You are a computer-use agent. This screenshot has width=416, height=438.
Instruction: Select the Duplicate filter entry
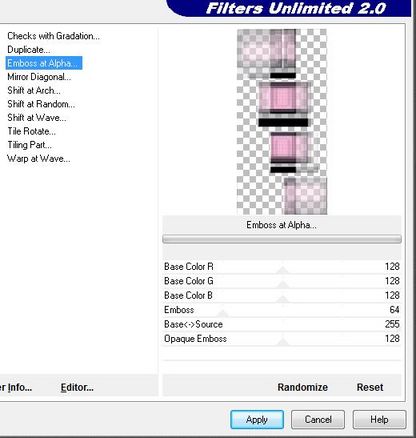tap(29, 50)
